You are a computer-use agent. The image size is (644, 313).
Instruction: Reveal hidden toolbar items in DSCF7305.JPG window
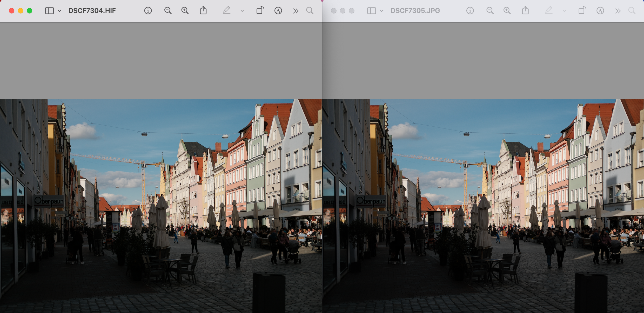point(618,10)
